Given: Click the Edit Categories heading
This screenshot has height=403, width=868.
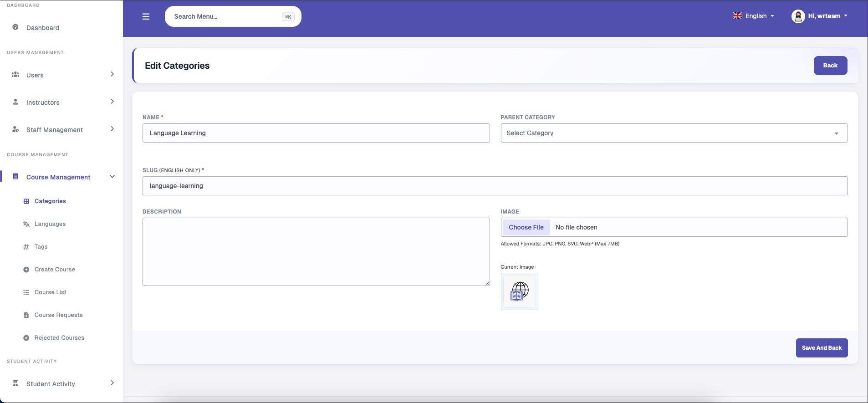Looking at the screenshot, I should click(177, 66).
